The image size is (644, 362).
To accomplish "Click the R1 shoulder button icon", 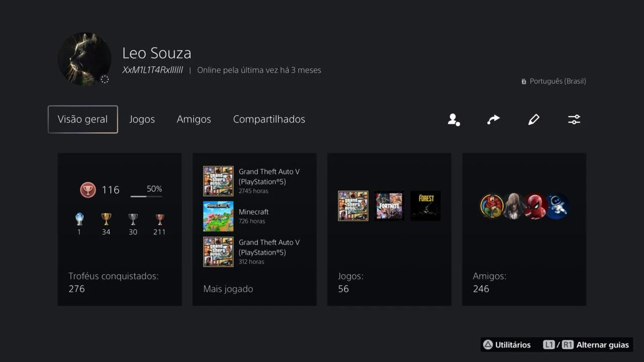I will tap(568, 345).
